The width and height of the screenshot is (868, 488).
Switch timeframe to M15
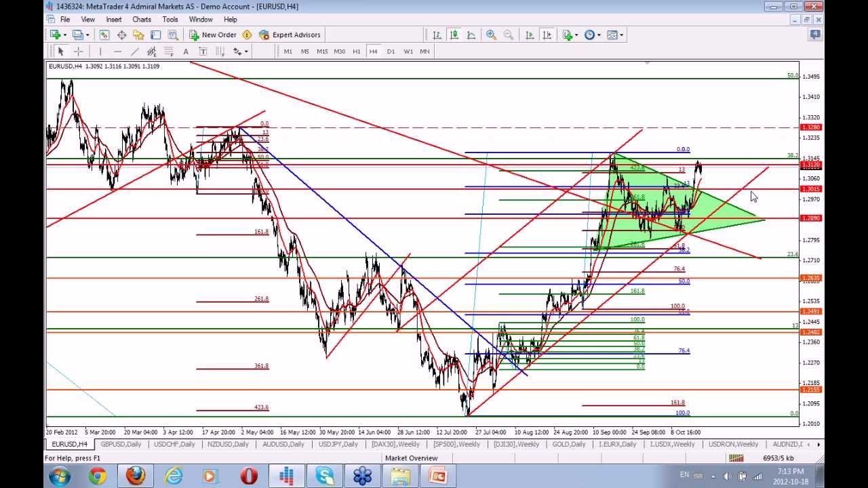(x=322, y=52)
